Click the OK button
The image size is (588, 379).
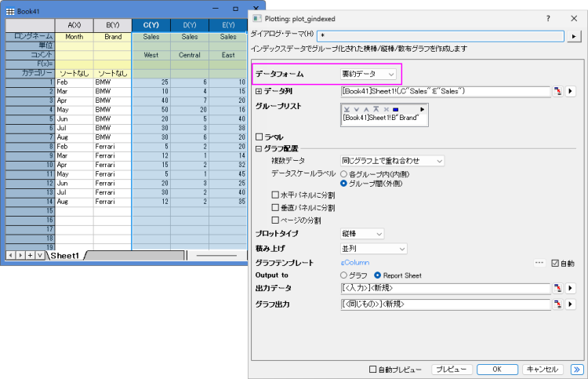pos(497,370)
